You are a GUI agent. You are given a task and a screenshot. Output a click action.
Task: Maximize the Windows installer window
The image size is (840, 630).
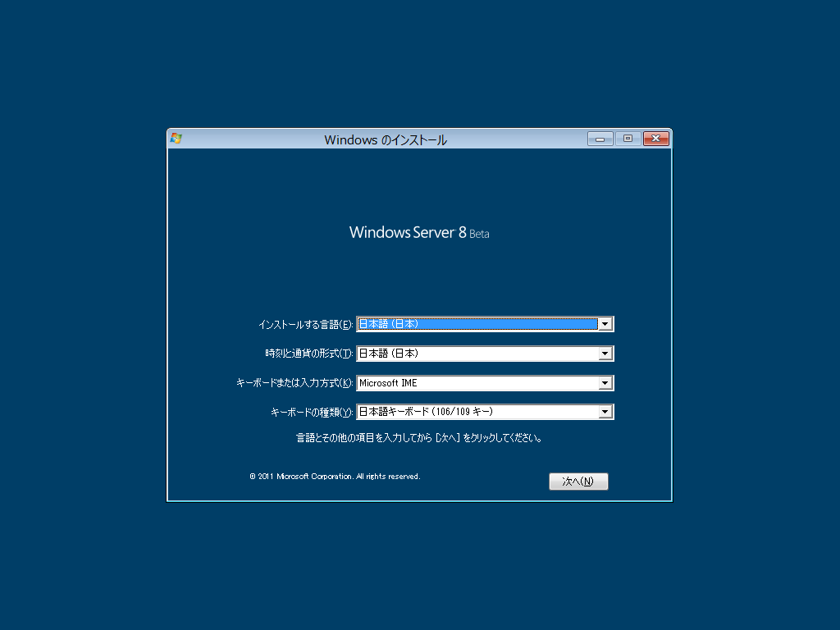coord(628,139)
